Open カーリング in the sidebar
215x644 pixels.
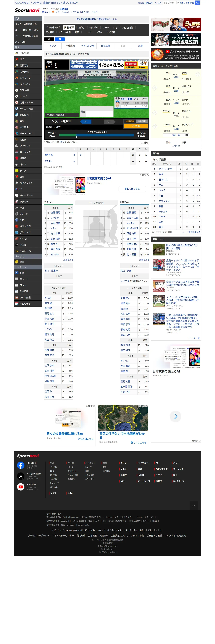point(28,152)
